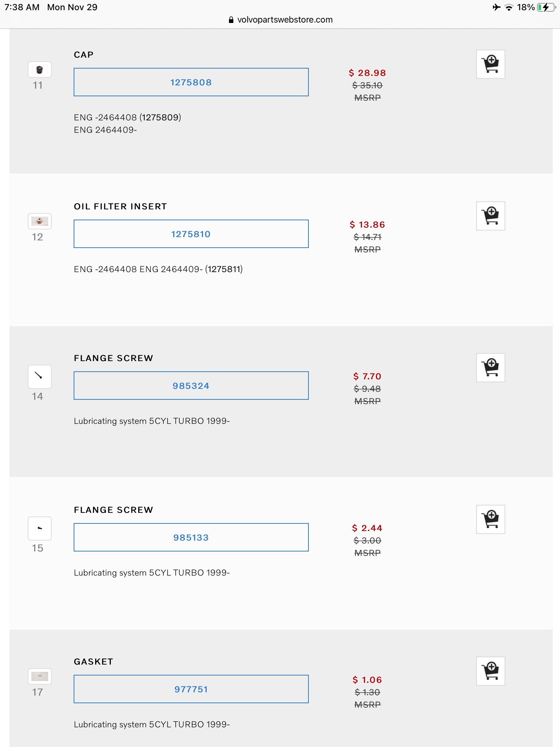Tap the airplane mode status icon
Viewport: 560px width, 747px height.
tap(496, 7)
